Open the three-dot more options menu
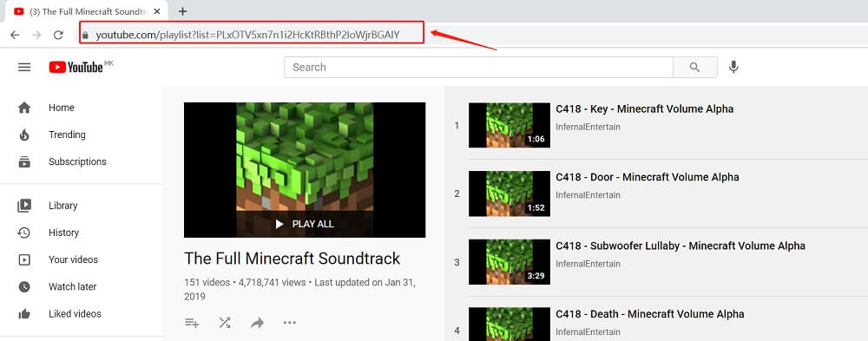Viewport: 868px width, 341px height. (x=290, y=323)
